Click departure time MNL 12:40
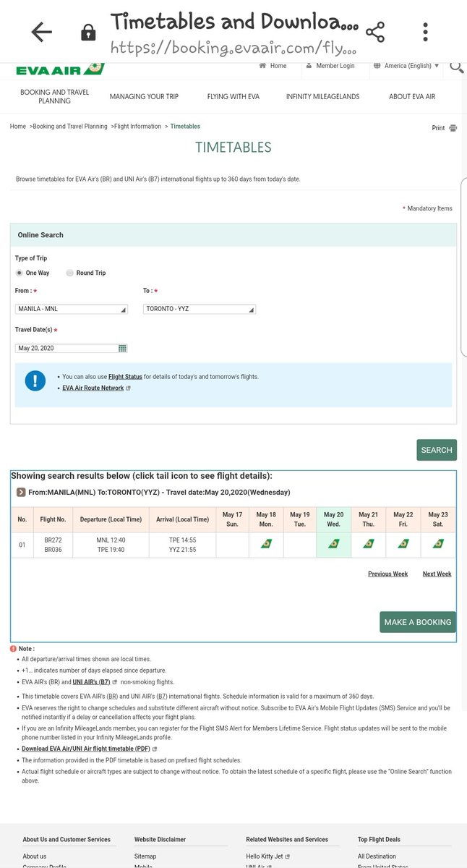467x868 pixels. pyautogui.click(x=111, y=540)
